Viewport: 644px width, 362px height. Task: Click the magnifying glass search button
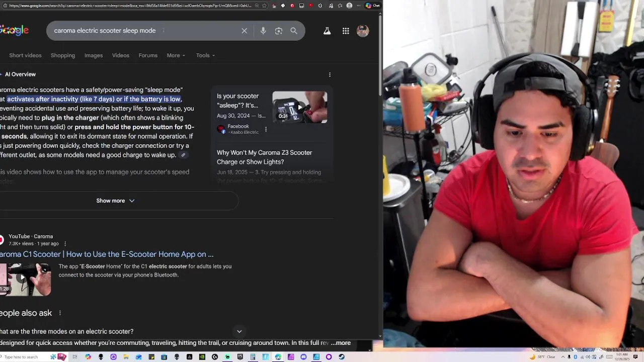(x=294, y=31)
